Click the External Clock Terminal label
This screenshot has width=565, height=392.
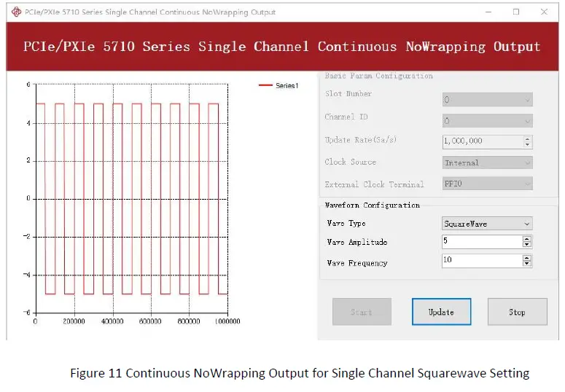(x=374, y=184)
